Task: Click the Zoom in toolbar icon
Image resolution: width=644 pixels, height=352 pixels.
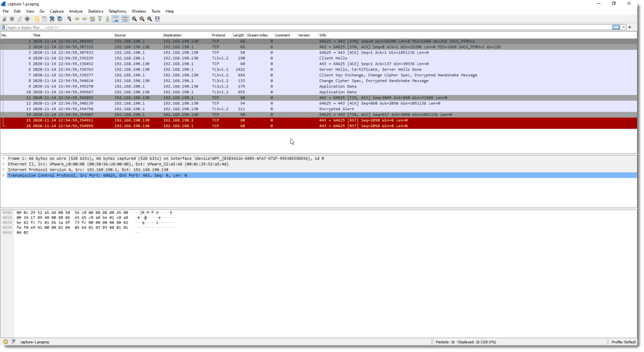Action: [134, 19]
